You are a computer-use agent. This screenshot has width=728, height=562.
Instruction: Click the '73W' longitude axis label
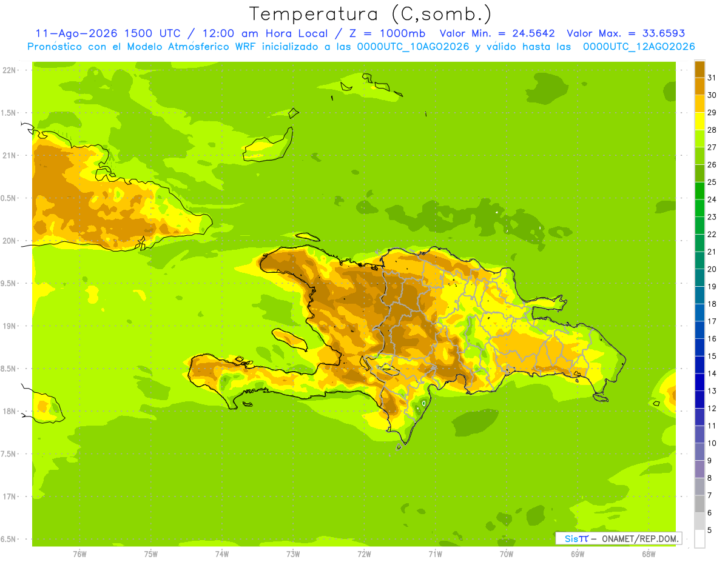click(293, 554)
